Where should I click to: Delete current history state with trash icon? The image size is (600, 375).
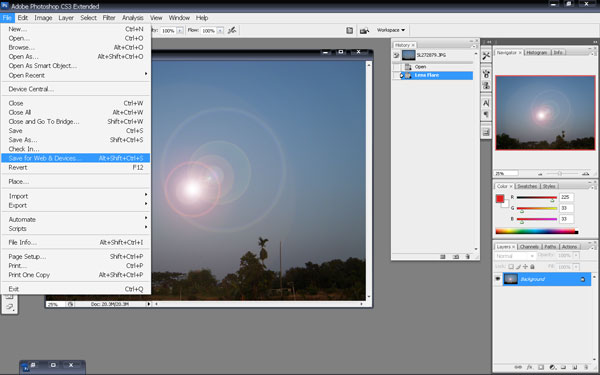[x=468, y=257]
